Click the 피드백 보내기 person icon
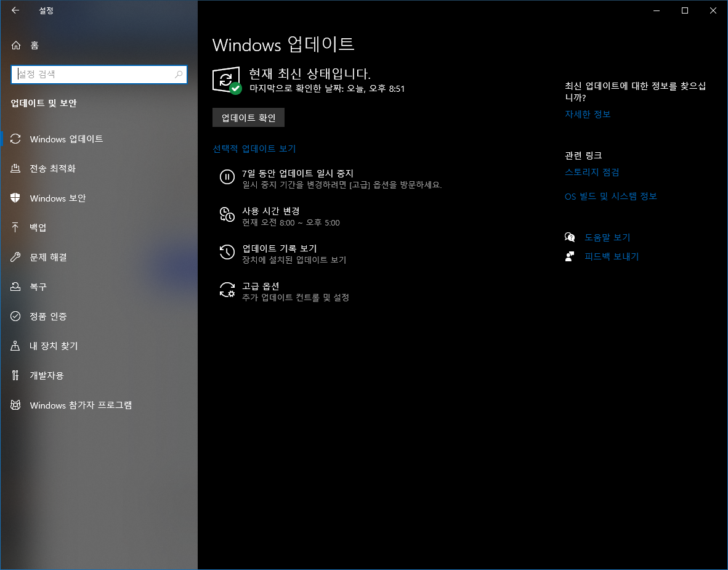Screen dimensions: 728x570 (x=570, y=256)
